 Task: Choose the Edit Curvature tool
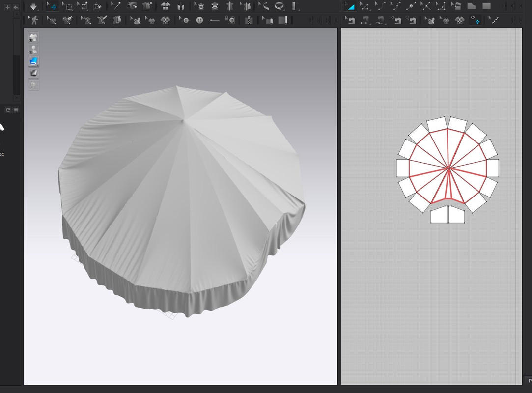pos(380,6)
